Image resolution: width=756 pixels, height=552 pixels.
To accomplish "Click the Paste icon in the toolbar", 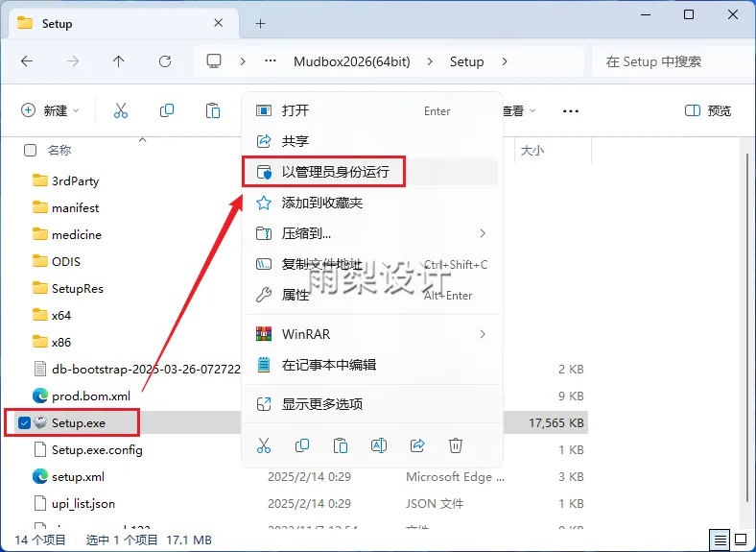I will [213, 110].
